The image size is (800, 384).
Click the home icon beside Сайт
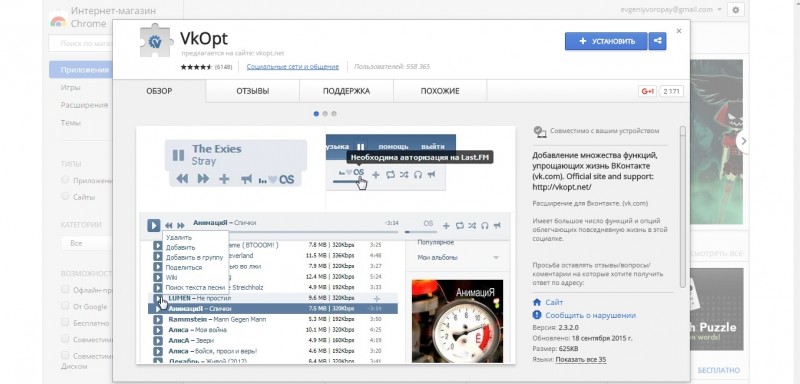536,302
